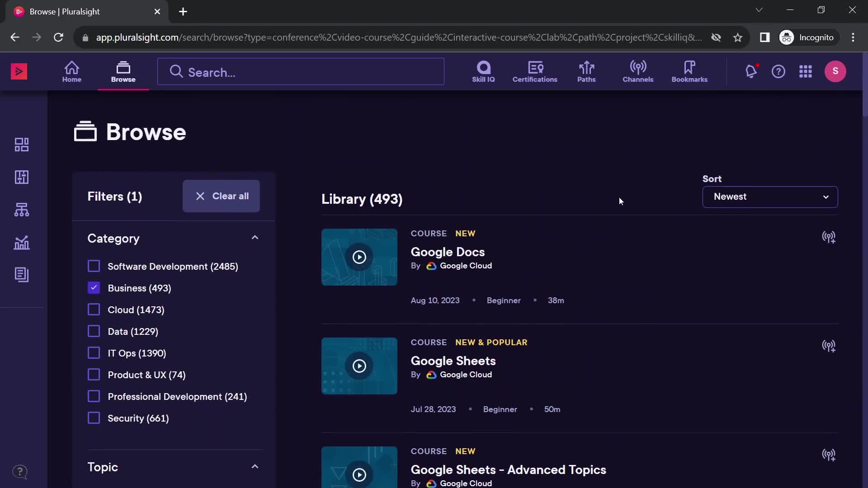Viewport: 868px width, 488px height.
Task: Open the help question mark icon in navbar
Action: click(778, 71)
